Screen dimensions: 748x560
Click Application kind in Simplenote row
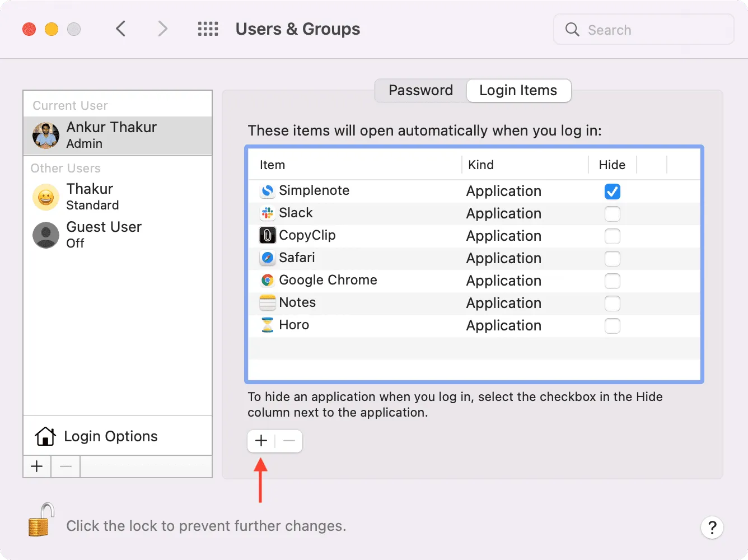pyautogui.click(x=504, y=192)
